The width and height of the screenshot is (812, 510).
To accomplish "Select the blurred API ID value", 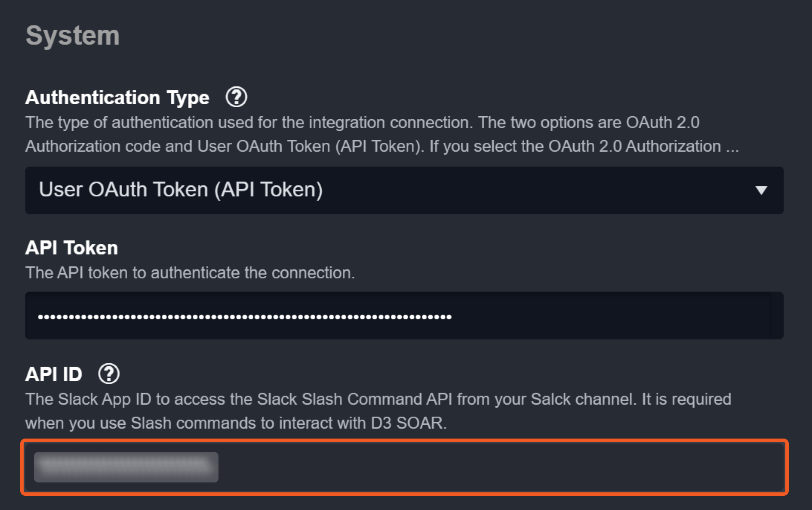I will point(126,467).
